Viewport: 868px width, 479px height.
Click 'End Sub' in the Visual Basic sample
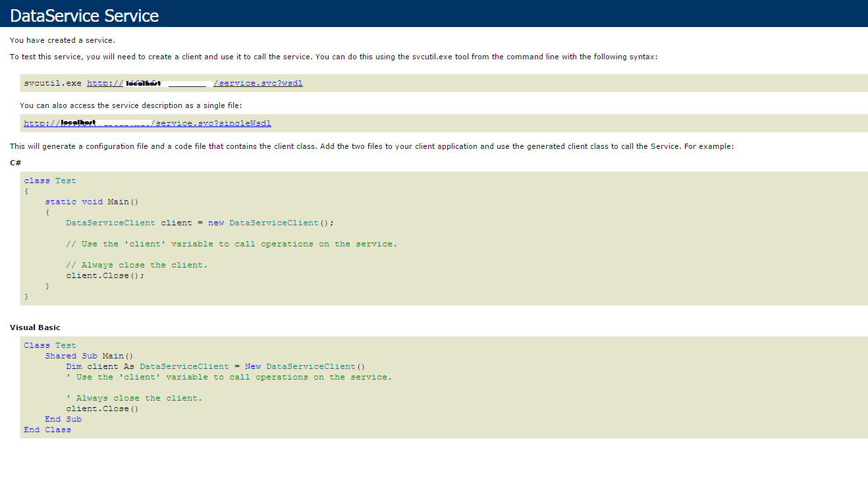63,419
